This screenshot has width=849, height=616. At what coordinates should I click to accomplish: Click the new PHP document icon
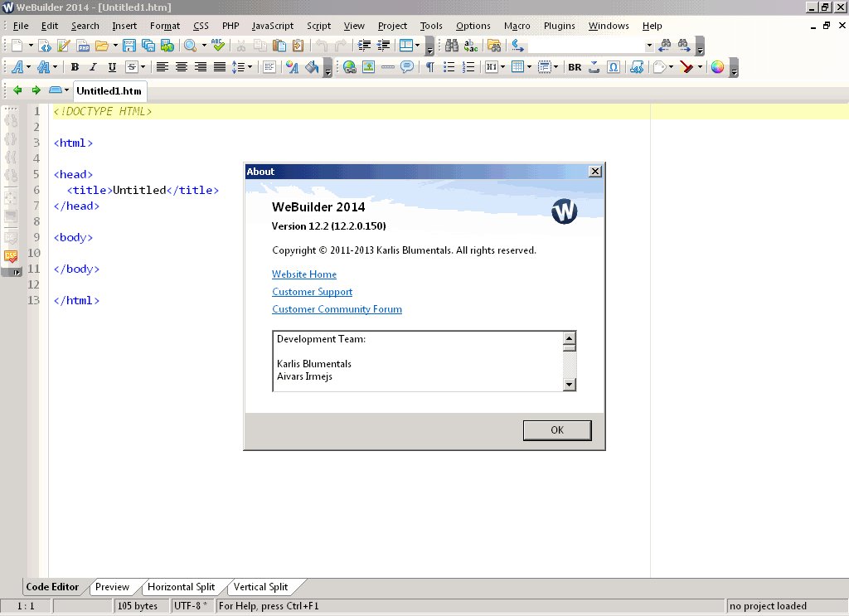tap(83, 46)
